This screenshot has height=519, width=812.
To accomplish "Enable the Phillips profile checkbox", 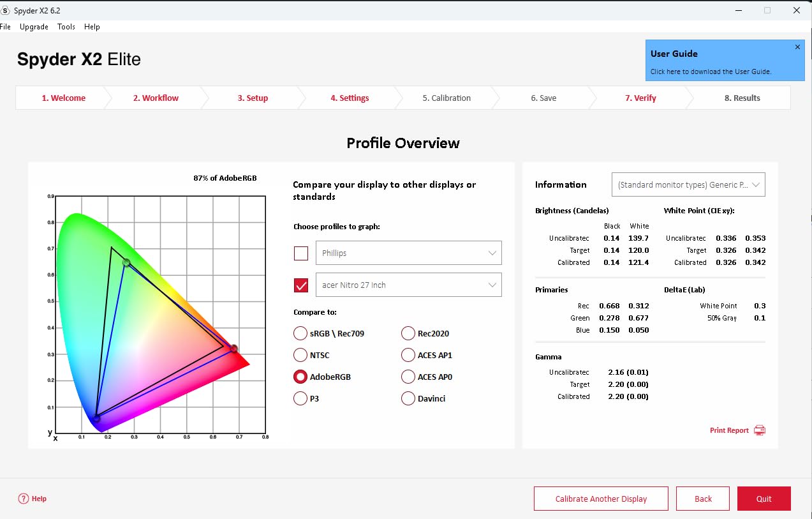I will (301, 253).
